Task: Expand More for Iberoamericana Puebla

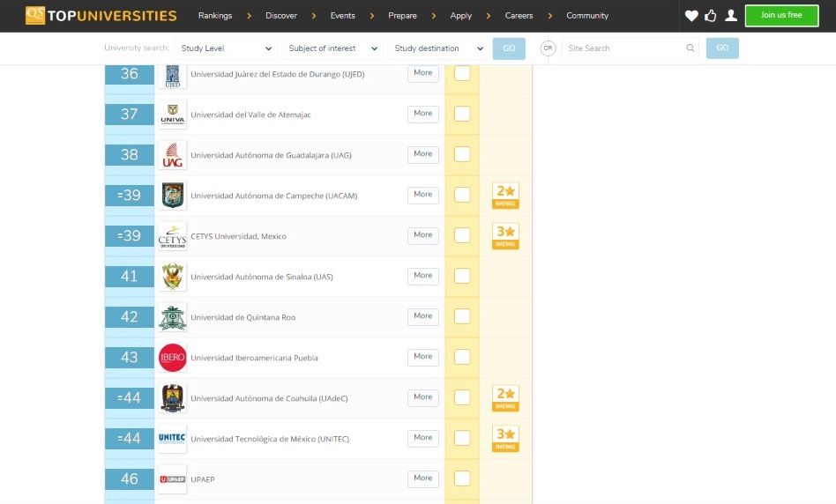Action: [423, 357]
